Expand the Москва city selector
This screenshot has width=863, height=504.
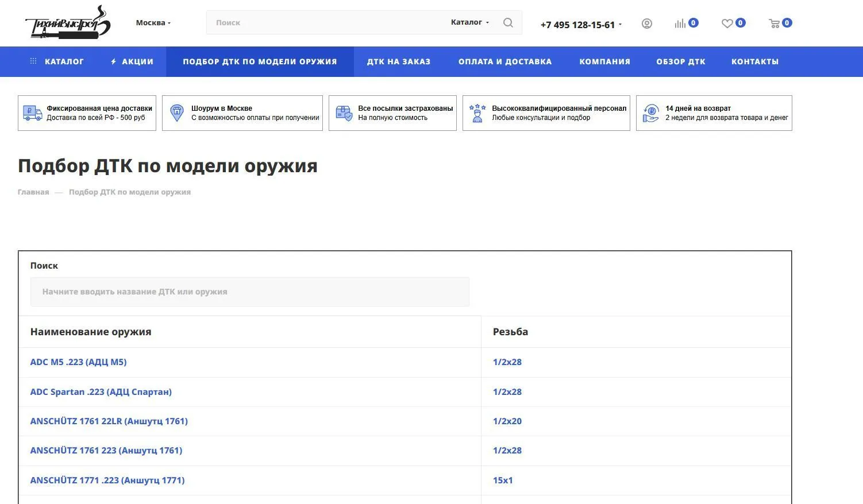(x=153, y=23)
